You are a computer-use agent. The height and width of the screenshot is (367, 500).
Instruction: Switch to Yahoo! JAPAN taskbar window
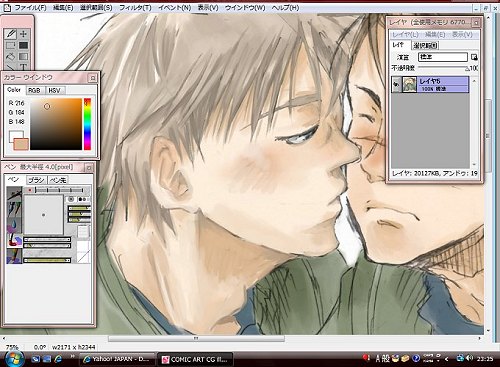[x=118, y=359]
